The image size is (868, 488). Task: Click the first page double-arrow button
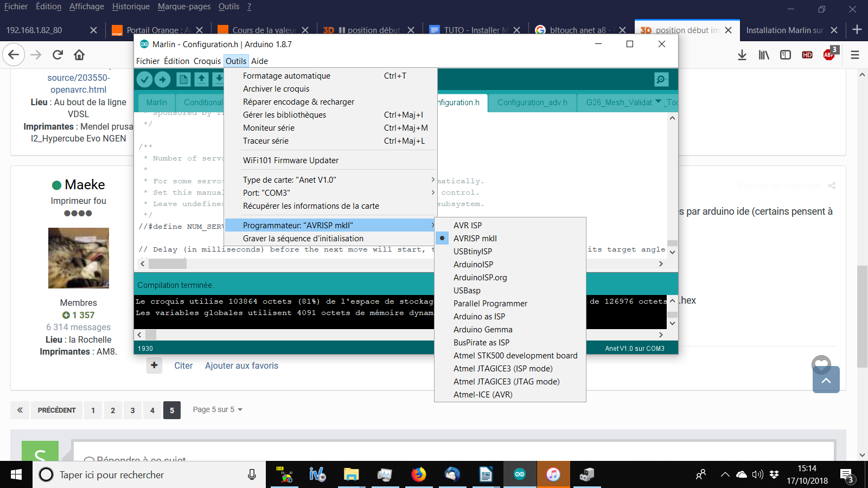(x=20, y=410)
